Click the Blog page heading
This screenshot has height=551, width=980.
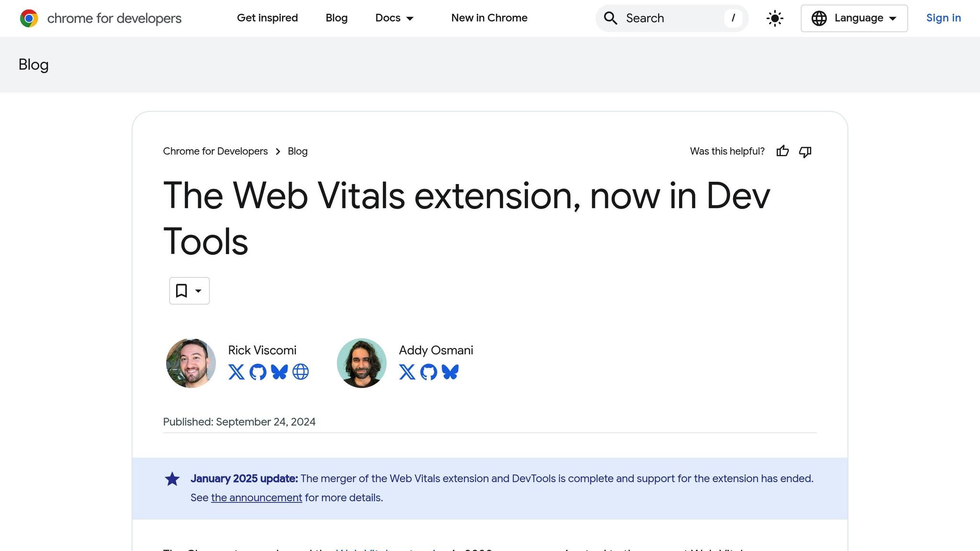[33, 65]
